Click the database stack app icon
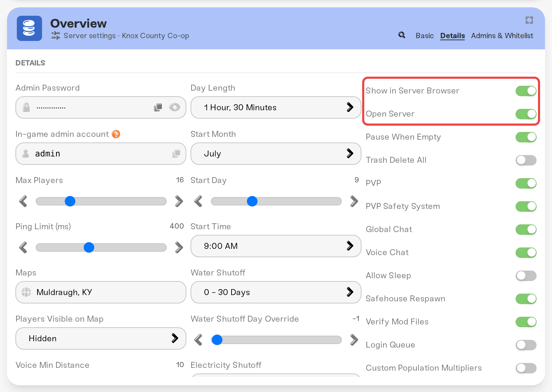The image size is (552, 392). [x=29, y=28]
